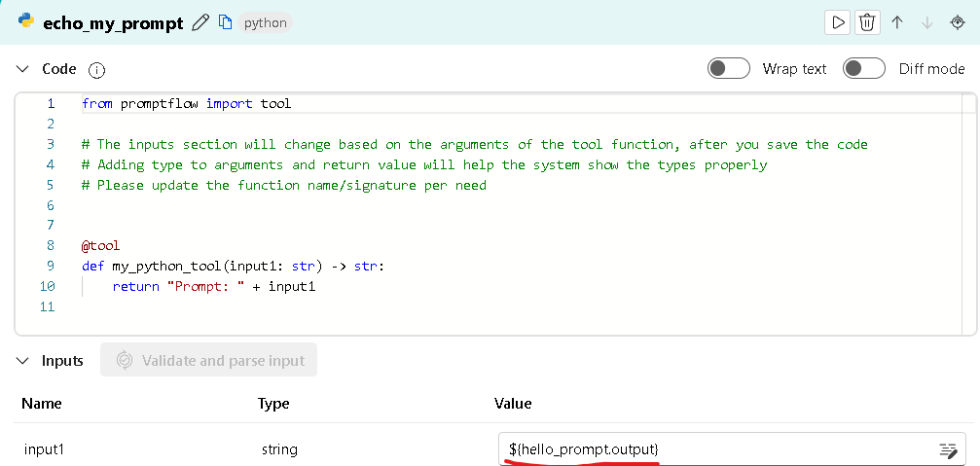Enable the Wrap text toggle
The image size is (980, 466).
pyautogui.click(x=728, y=69)
